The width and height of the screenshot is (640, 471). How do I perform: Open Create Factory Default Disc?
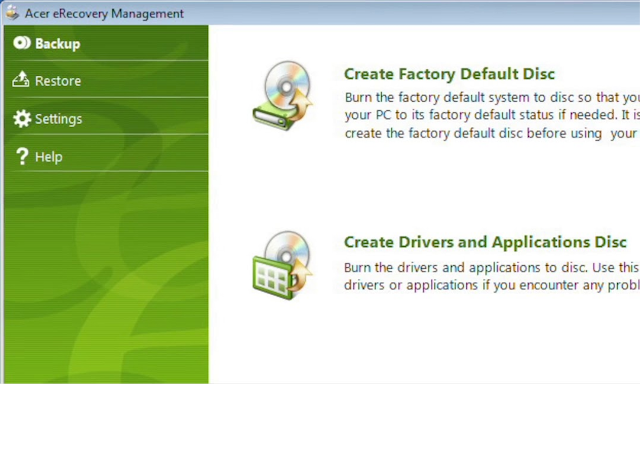click(x=449, y=74)
